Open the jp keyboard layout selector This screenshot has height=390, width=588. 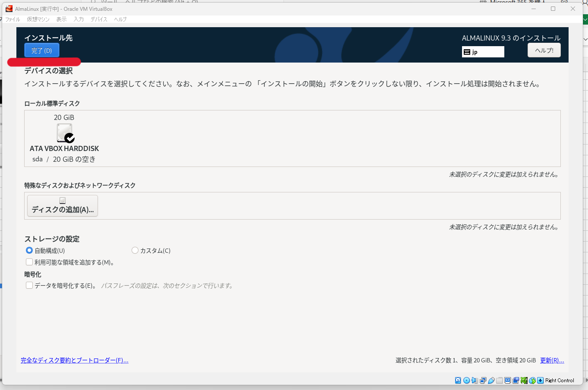pos(483,51)
